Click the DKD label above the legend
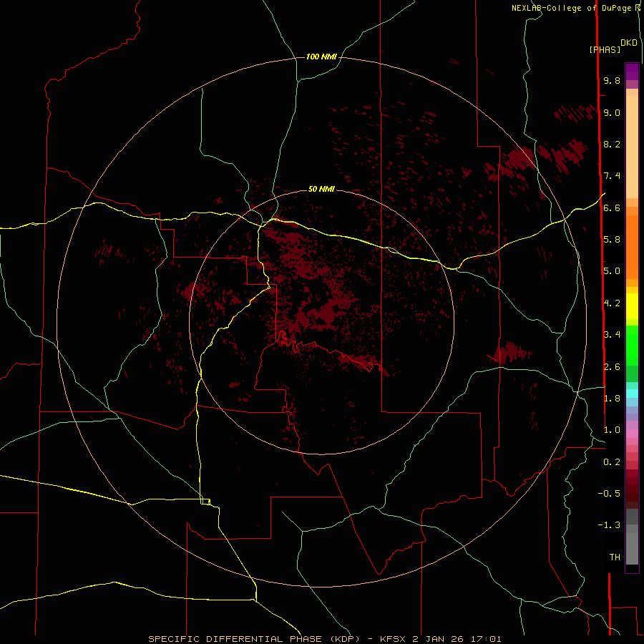The height and width of the screenshot is (644, 644). coord(629,43)
